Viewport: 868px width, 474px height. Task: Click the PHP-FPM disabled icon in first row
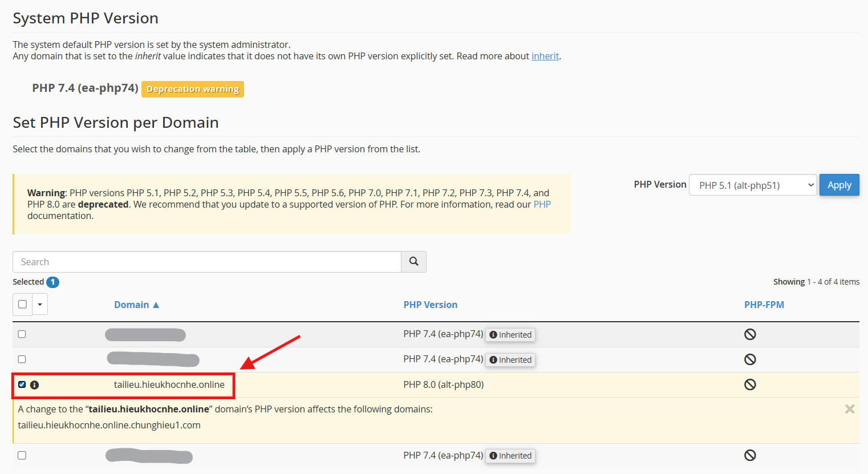pyautogui.click(x=750, y=334)
